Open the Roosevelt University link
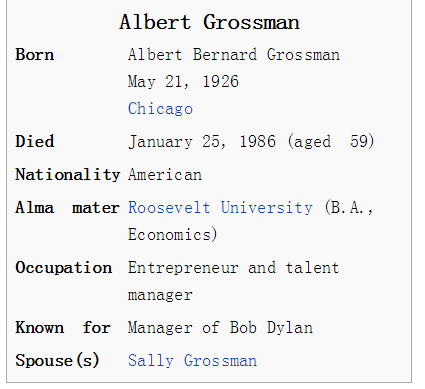 220,208
